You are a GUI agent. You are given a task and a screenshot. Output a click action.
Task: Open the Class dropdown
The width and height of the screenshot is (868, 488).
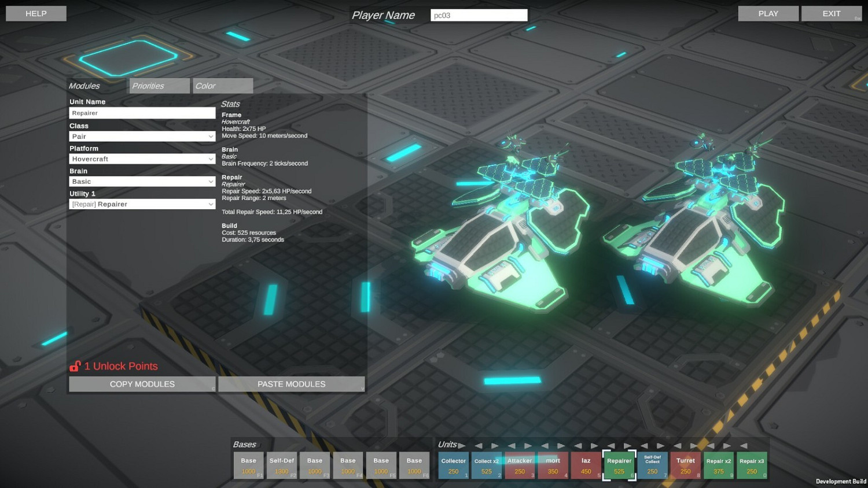click(x=142, y=136)
